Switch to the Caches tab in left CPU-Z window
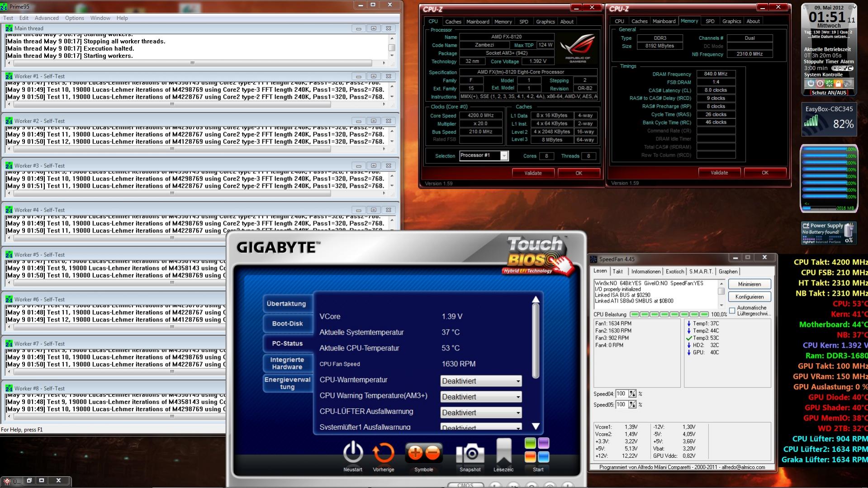Image resolution: width=868 pixels, height=488 pixels. click(453, 22)
